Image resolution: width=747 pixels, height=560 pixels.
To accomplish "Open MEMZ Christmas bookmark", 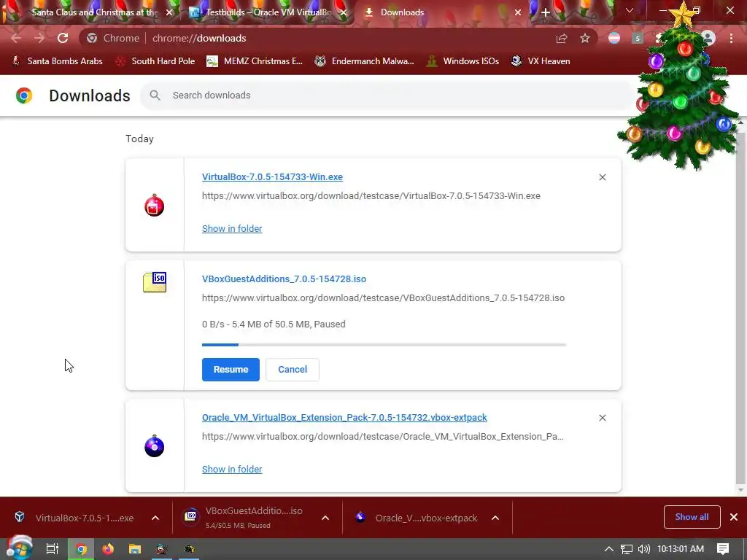I will click(255, 61).
